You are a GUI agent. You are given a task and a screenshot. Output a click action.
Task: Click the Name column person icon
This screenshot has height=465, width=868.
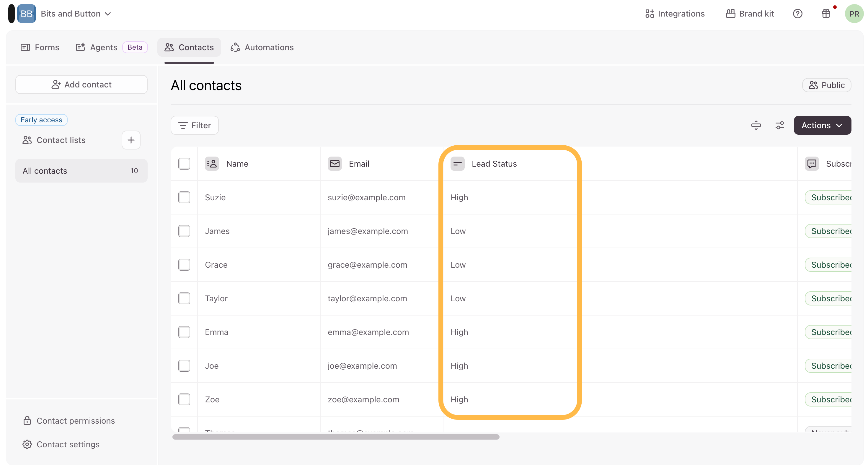(x=212, y=164)
